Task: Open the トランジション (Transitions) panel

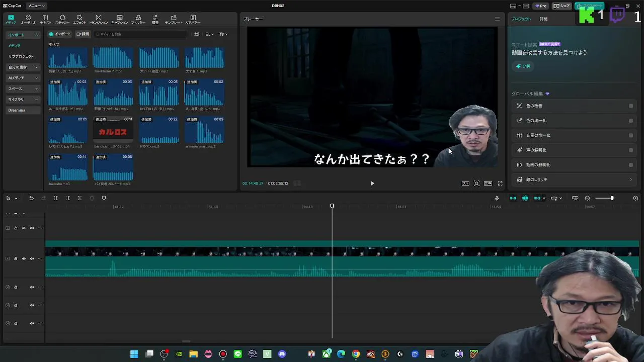Action: pos(98,20)
